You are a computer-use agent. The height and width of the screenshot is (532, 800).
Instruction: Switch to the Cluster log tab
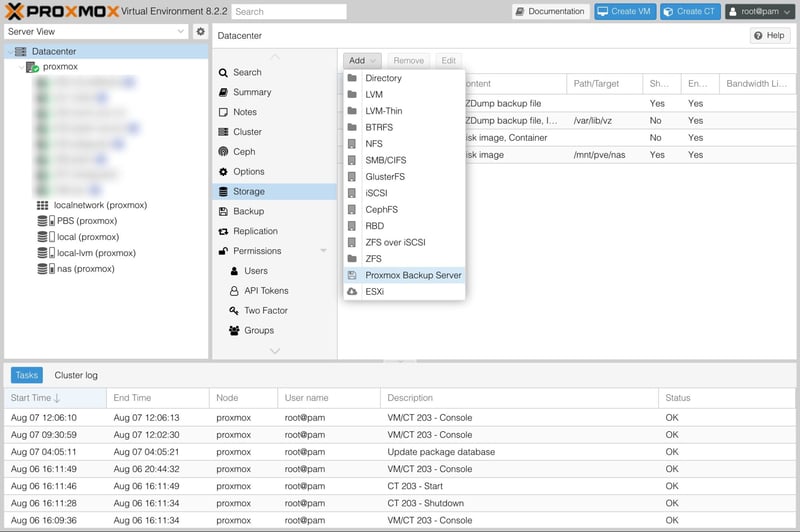[76, 375]
